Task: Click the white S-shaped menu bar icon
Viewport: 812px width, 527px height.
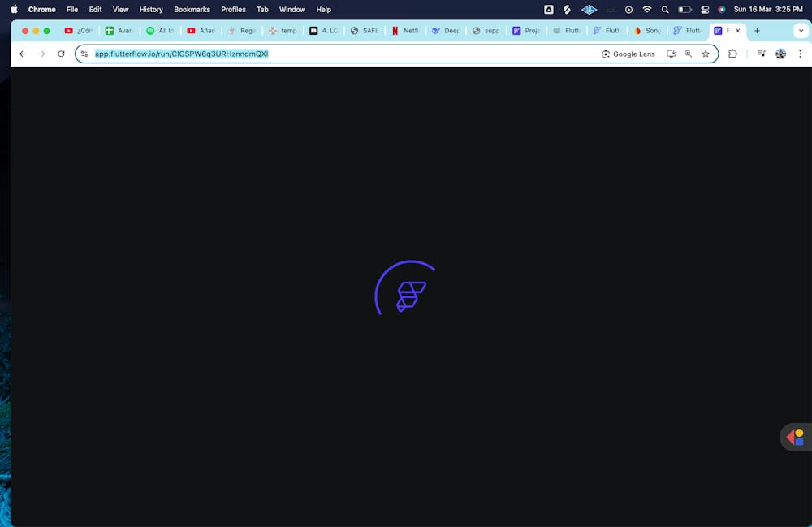Action: click(x=567, y=9)
